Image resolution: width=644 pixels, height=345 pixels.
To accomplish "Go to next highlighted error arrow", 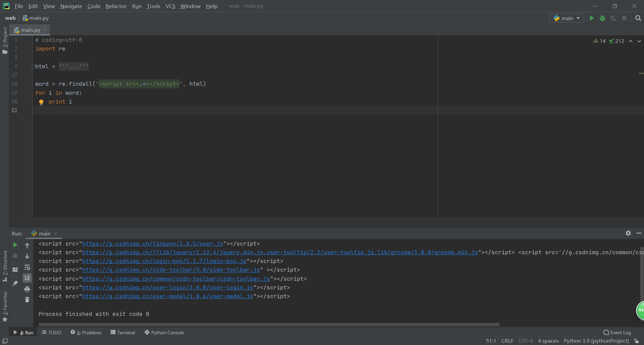I will [639, 41].
